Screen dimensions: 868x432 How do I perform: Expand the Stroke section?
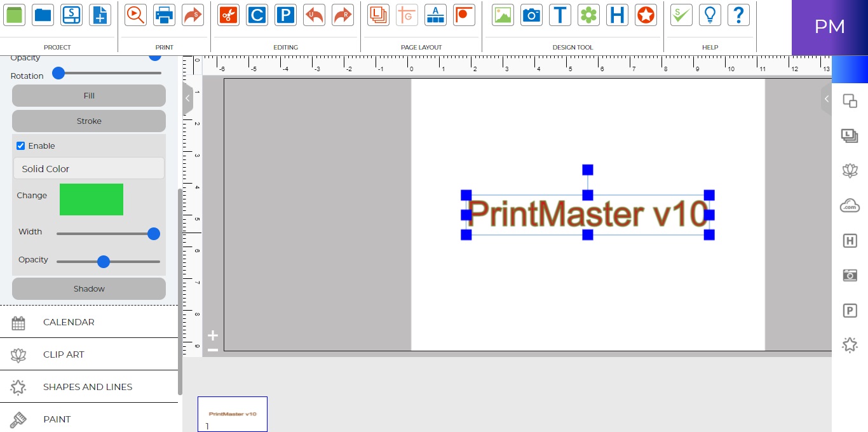[x=89, y=121]
